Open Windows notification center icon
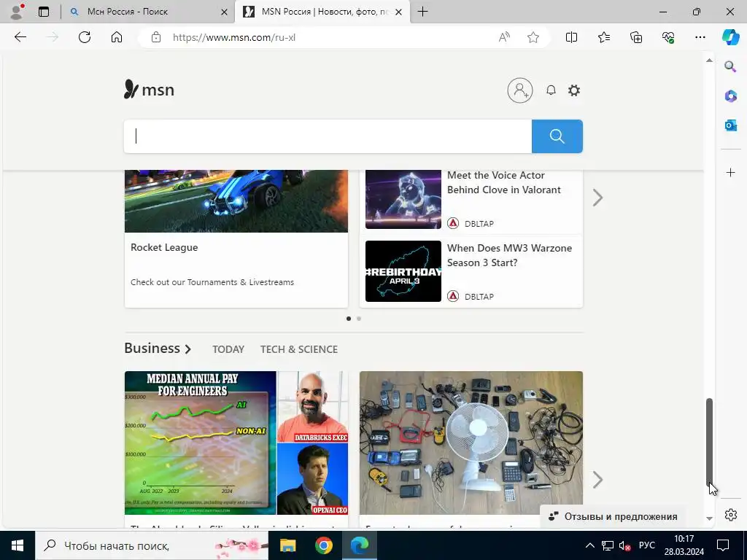This screenshot has width=747, height=560. pos(723,545)
